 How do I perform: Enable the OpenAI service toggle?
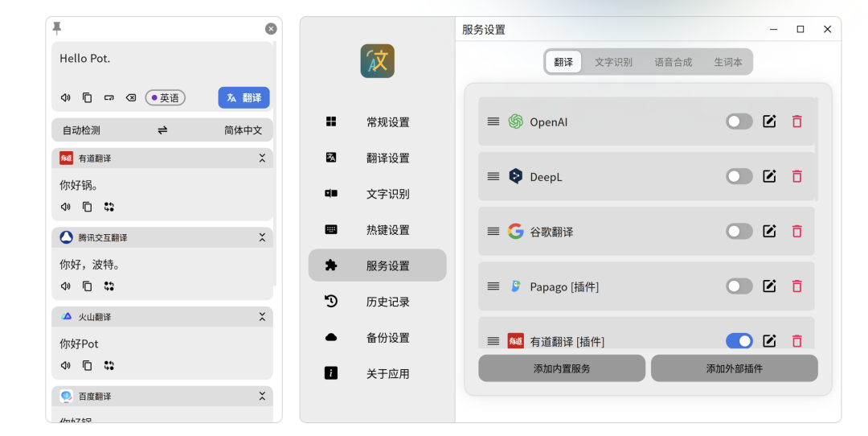coord(739,121)
